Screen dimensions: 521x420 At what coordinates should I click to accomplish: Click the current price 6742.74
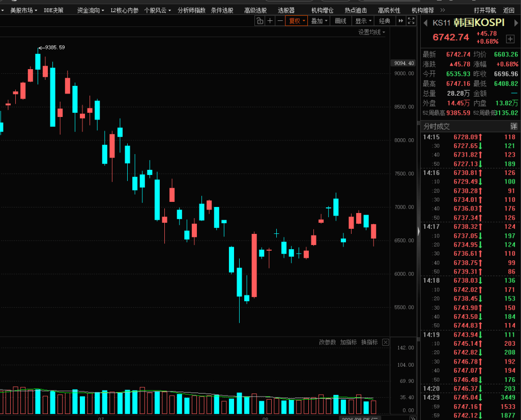click(x=451, y=37)
